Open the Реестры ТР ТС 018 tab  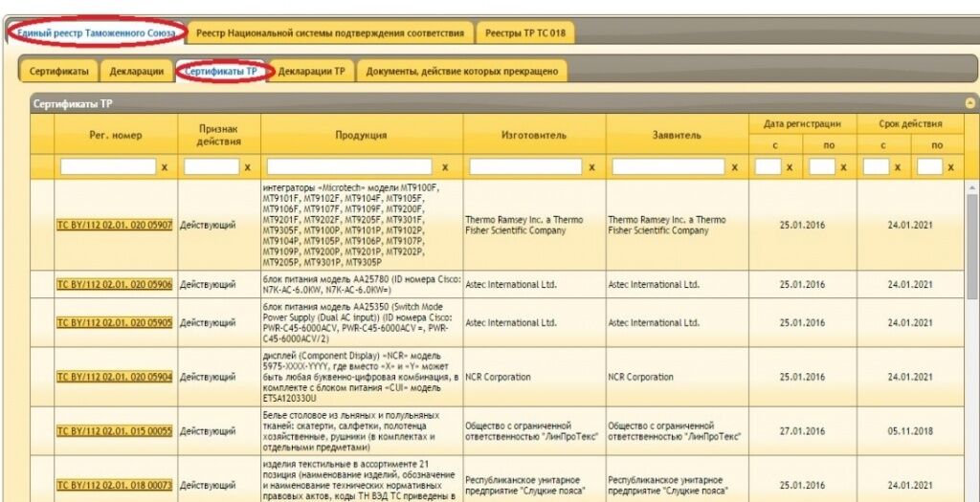coord(524,33)
